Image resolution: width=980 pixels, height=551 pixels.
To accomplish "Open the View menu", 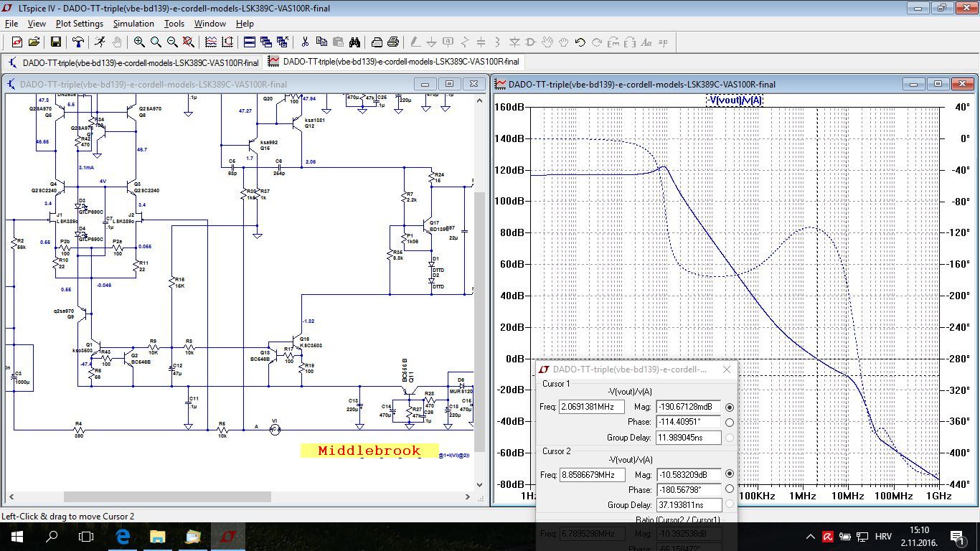I will pyautogui.click(x=37, y=24).
